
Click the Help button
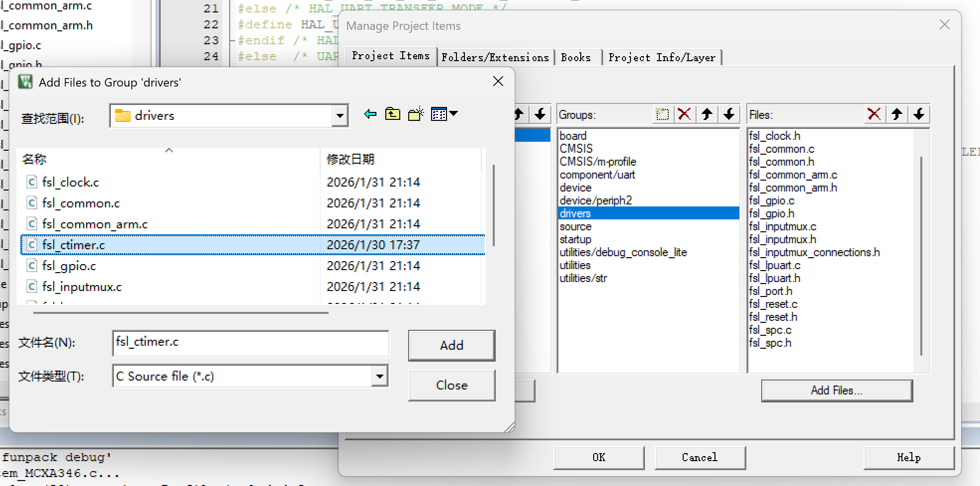pyautogui.click(x=908, y=457)
